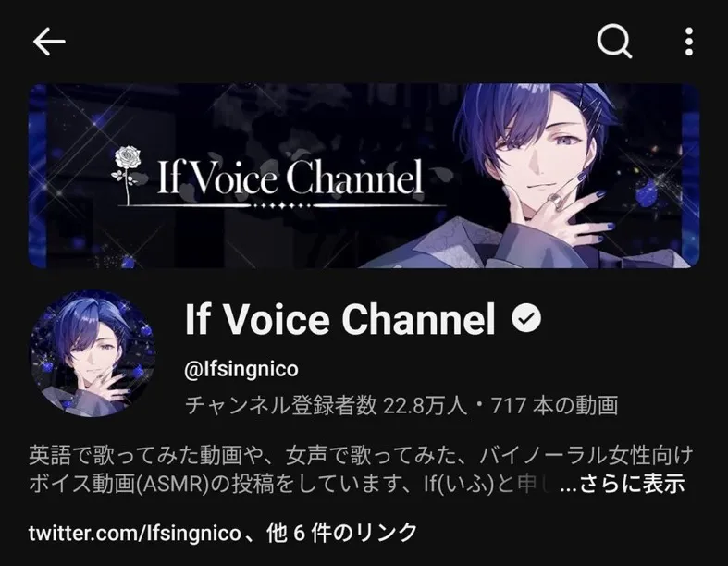Tap the white rose logo in banner
The height and width of the screenshot is (566, 728).
click(x=128, y=175)
